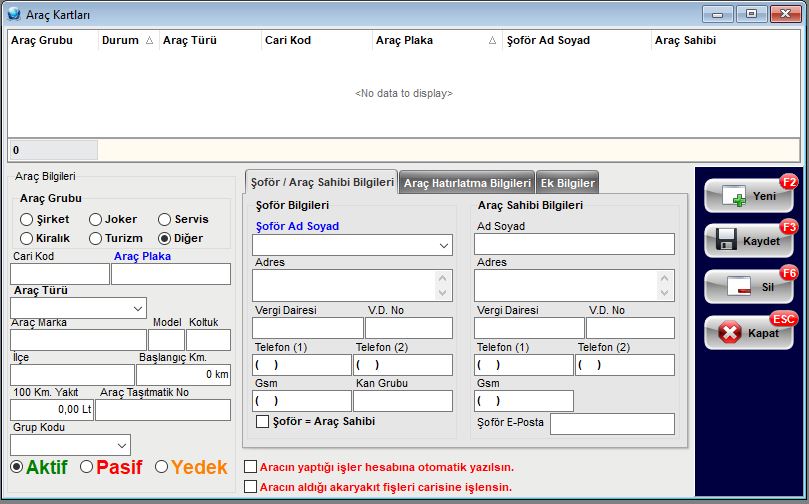Viewport: 809px width, 504px height.
Task: Click the owner Telefon (1) field
Action: pyautogui.click(x=524, y=365)
